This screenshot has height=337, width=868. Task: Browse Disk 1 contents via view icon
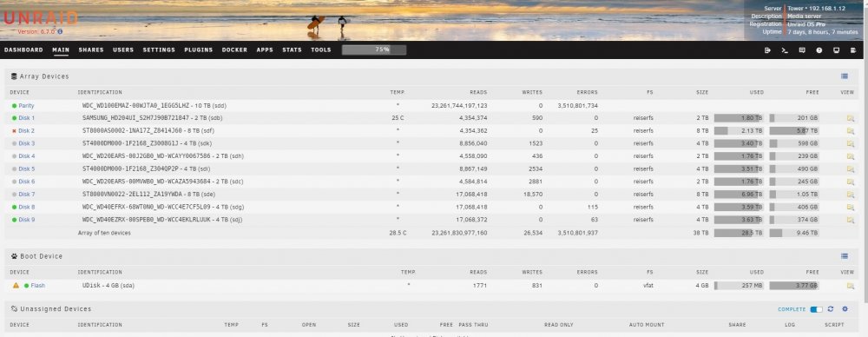point(851,118)
